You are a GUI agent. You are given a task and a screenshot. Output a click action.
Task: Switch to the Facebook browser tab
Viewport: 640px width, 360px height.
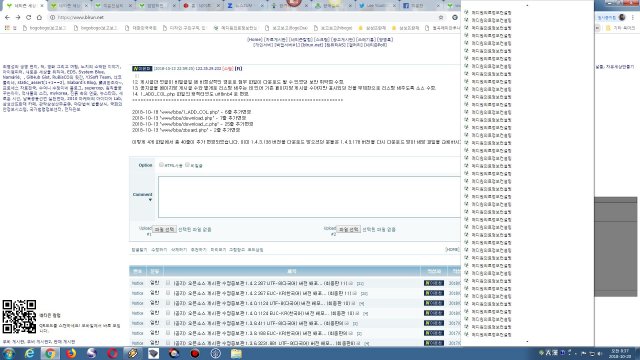(419, 6)
